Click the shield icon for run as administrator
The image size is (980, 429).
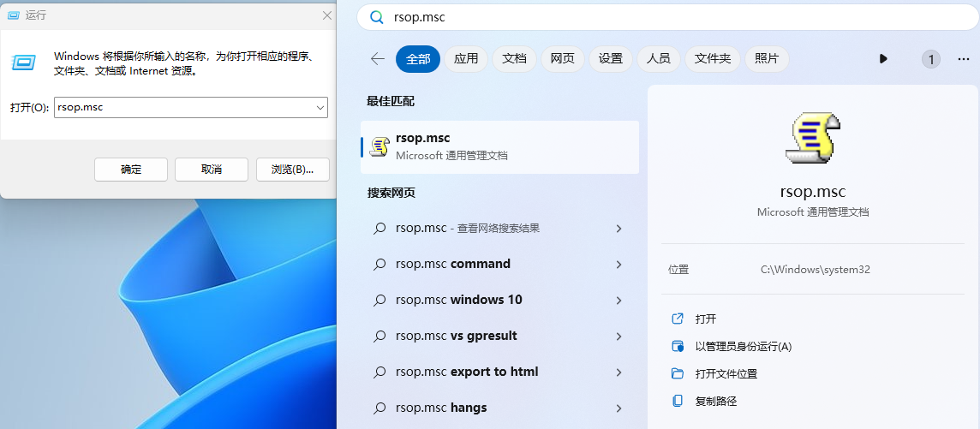pos(678,347)
